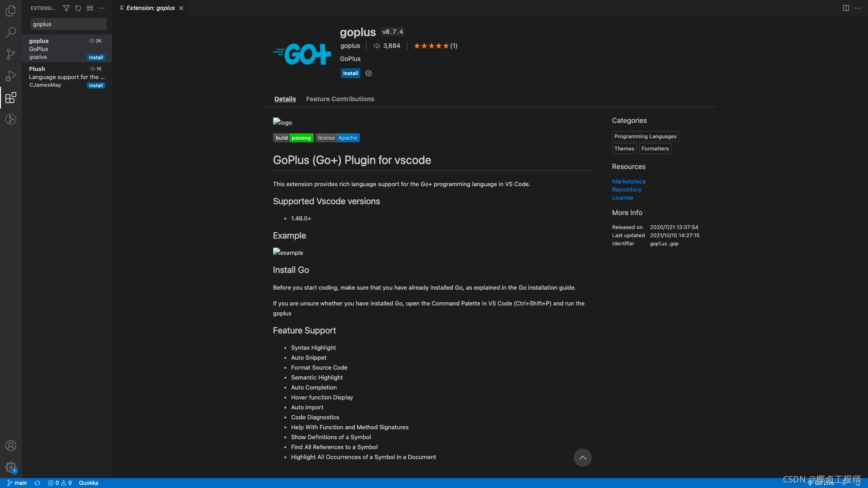
Task: Open Source Control view
Action: pyautogui.click(x=11, y=54)
